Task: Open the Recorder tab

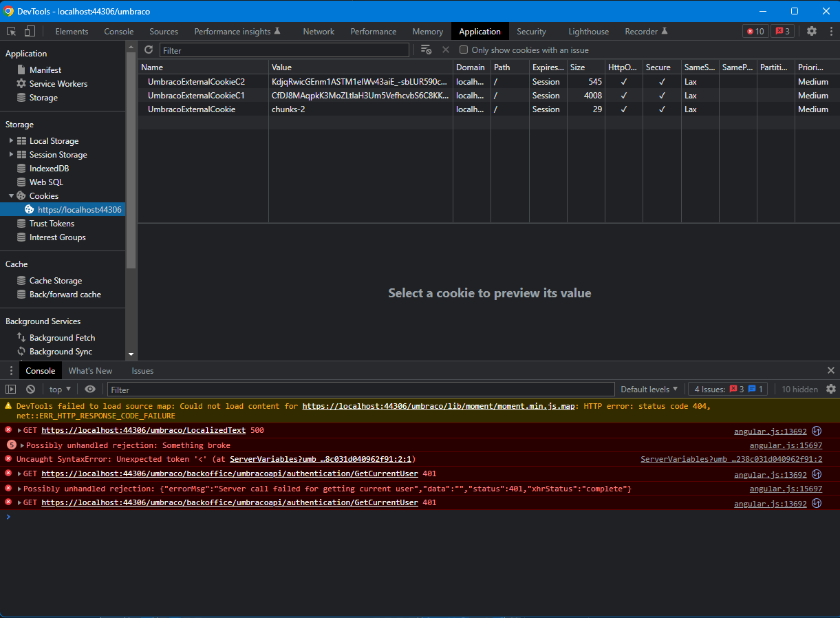Action: pos(646,31)
